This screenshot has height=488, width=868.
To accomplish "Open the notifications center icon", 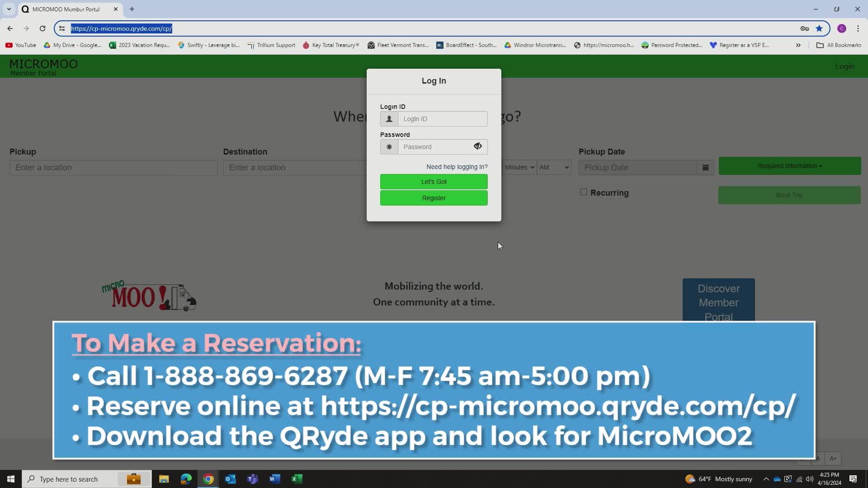I will pyautogui.click(x=853, y=479).
